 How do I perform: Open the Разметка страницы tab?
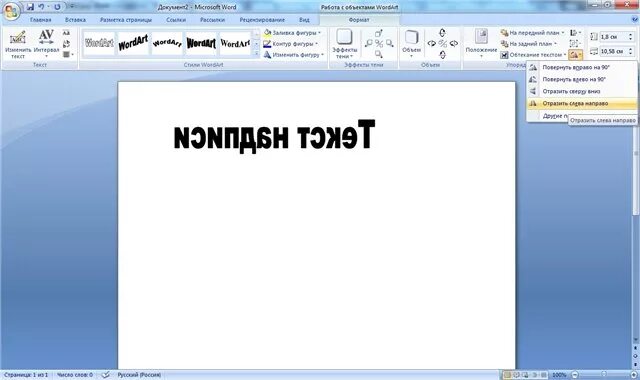coord(126,20)
